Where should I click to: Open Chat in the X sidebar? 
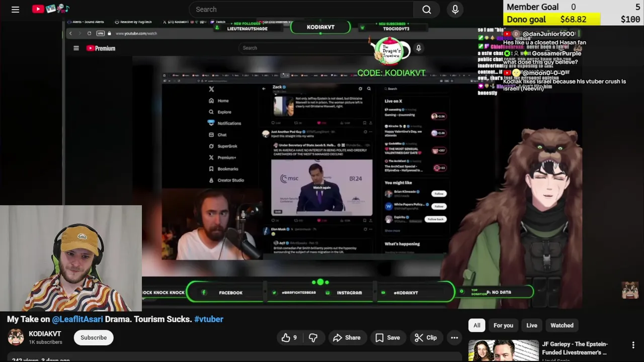pos(217,135)
